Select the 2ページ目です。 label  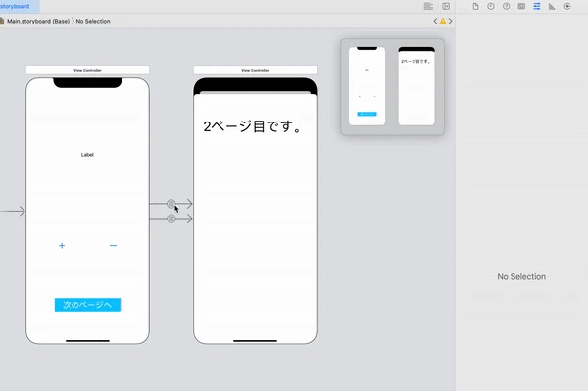click(253, 126)
